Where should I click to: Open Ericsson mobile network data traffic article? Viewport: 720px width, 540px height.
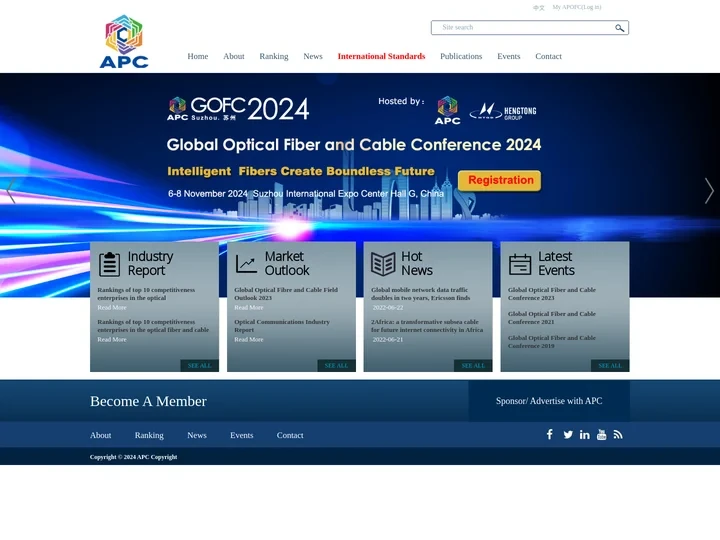pos(421,294)
